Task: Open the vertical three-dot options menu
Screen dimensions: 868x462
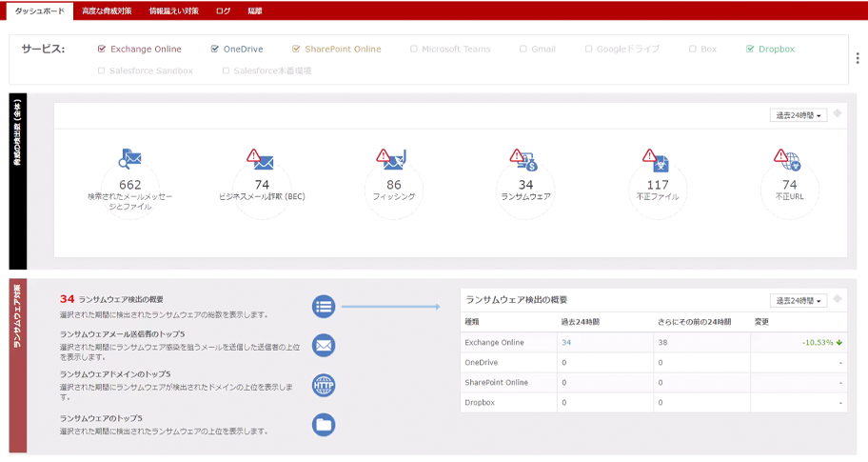Action: 858,58
